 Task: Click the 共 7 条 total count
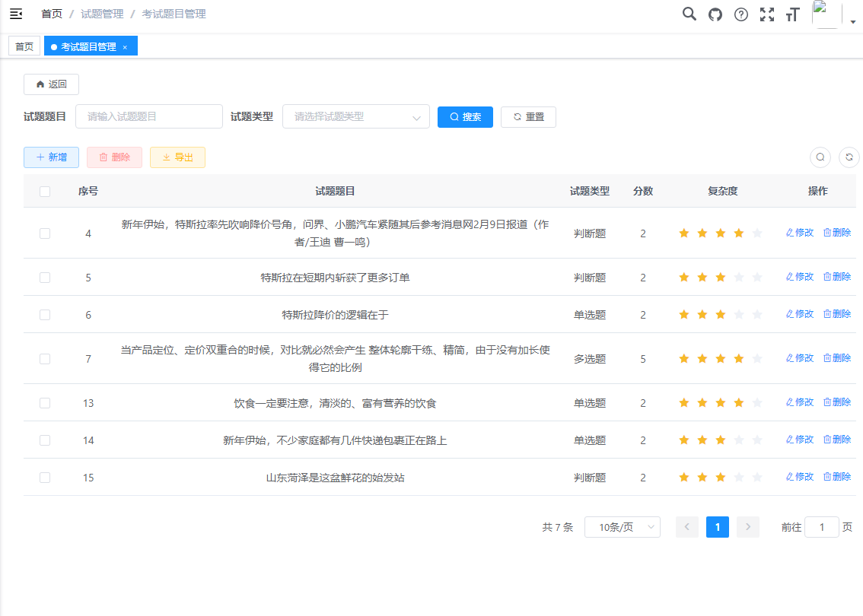[x=558, y=527]
